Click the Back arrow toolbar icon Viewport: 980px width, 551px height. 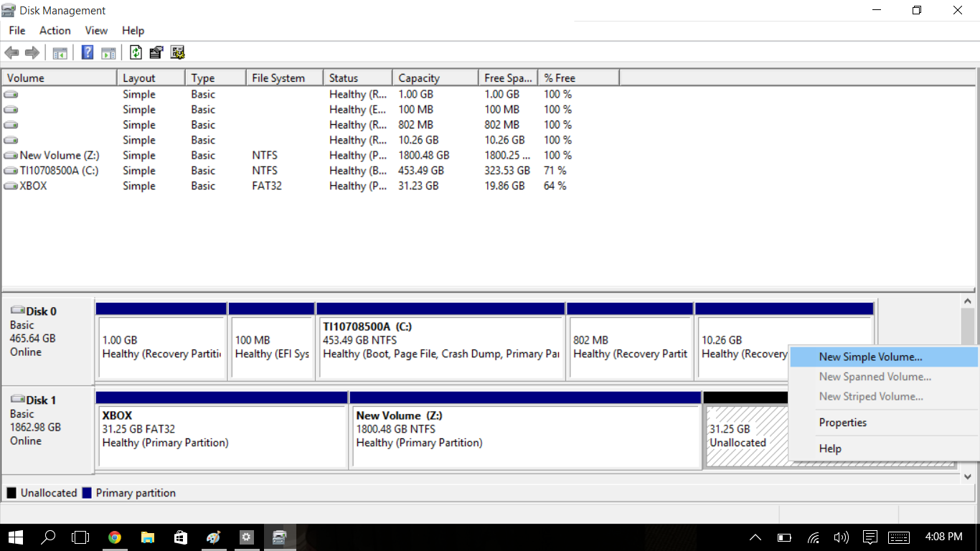[11, 52]
